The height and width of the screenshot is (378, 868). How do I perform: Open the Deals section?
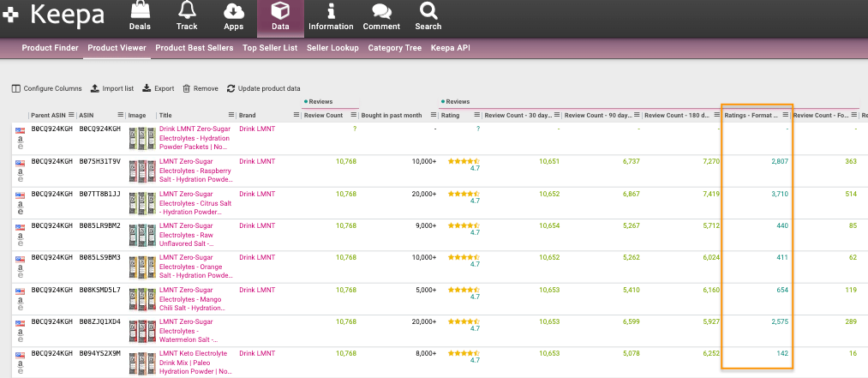(x=140, y=15)
